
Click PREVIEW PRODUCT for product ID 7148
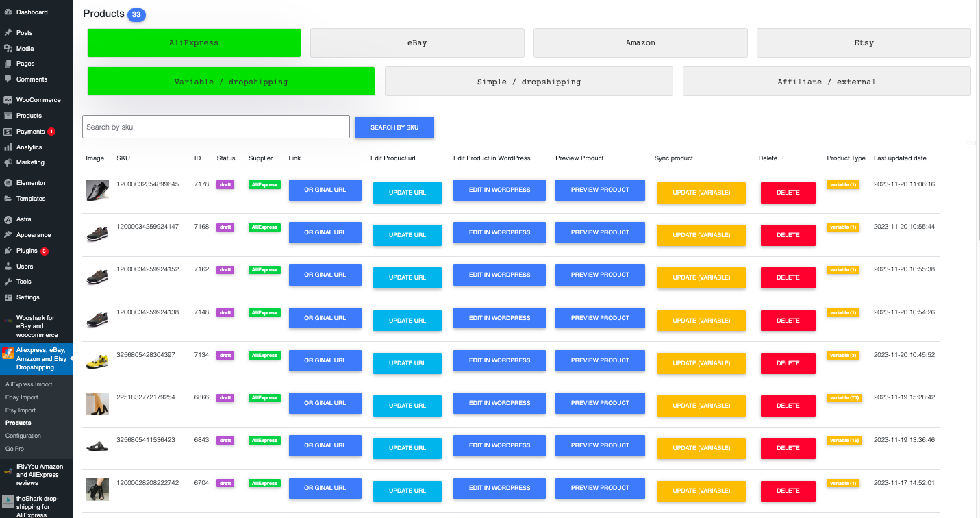click(600, 318)
